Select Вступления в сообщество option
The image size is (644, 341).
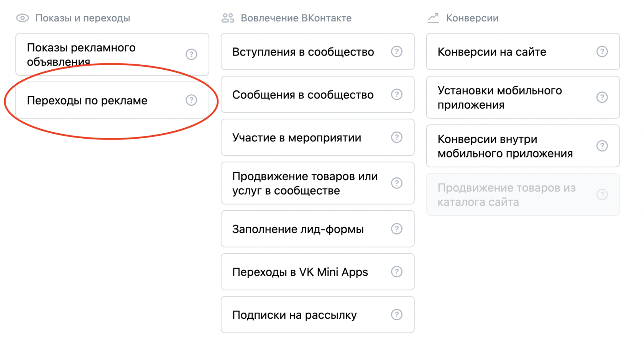click(x=303, y=52)
